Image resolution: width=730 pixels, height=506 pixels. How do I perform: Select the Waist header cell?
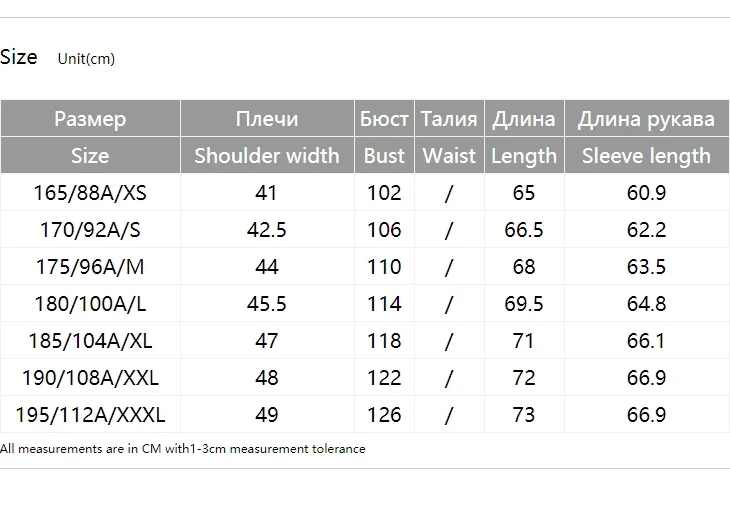(x=449, y=155)
